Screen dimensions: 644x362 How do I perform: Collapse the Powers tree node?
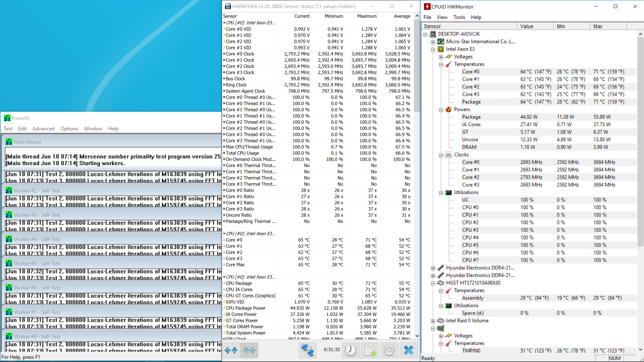(x=441, y=110)
